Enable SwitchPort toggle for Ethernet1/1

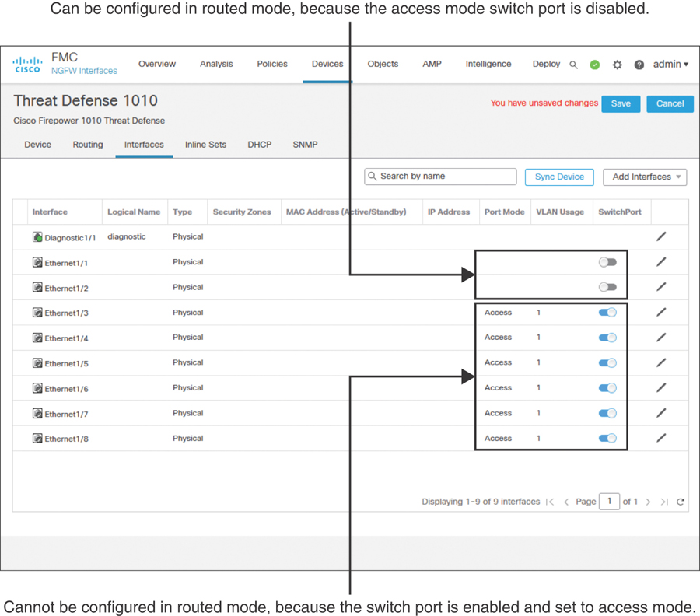[x=607, y=262]
